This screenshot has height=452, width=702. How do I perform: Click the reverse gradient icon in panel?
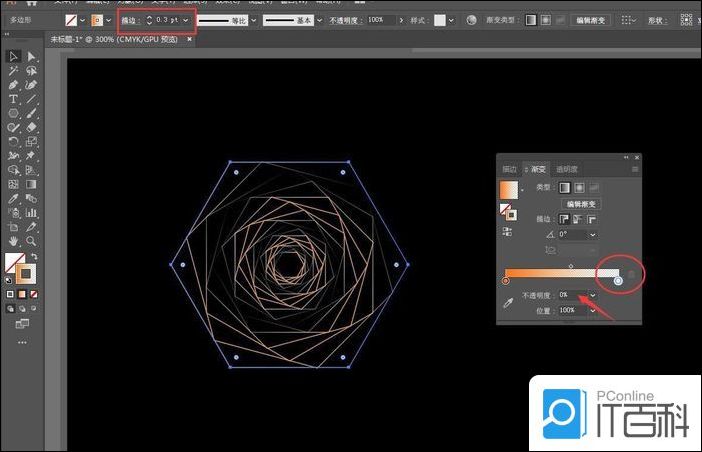tap(506, 231)
